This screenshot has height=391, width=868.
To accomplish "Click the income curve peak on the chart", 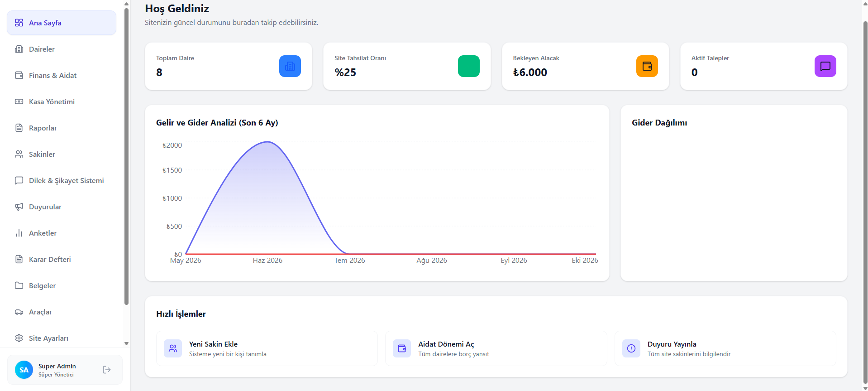I will click(x=267, y=142).
